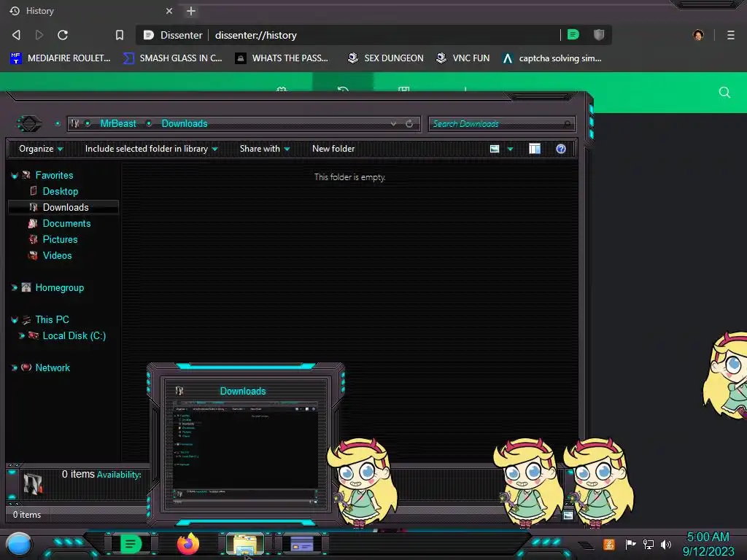
Task: Expand the Explorer address bar history dropdown
Action: 393,123
